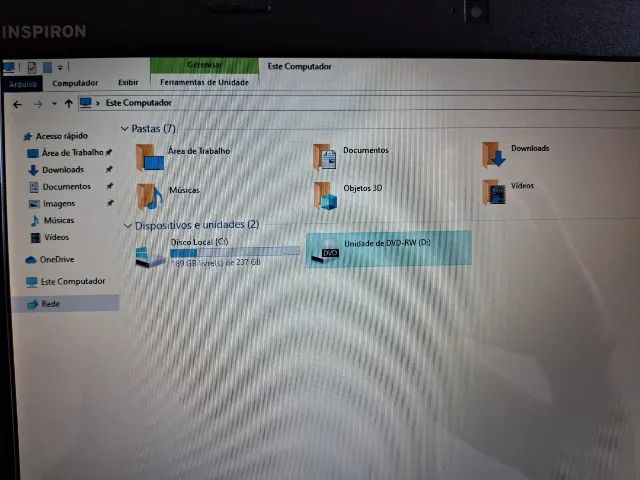The height and width of the screenshot is (480, 640).
Task: Open the Arquivo ribbon tab
Action: pyautogui.click(x=23, y=84)
